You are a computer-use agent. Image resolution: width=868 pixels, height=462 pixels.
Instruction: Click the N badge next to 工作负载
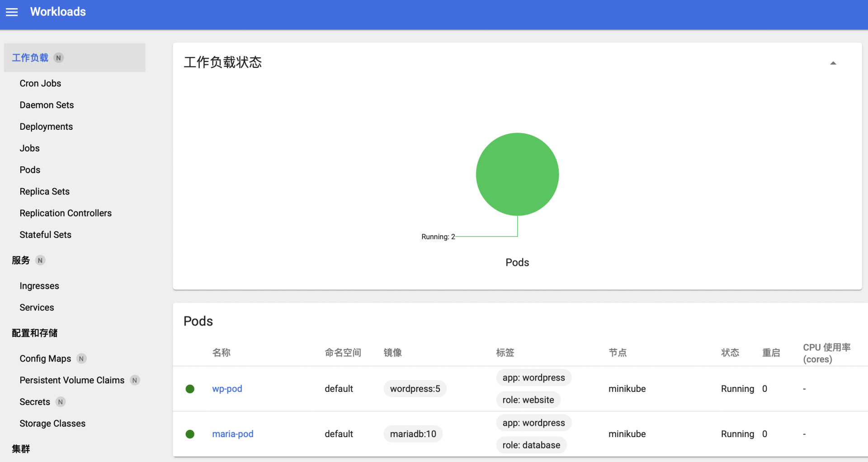point(58,57)
